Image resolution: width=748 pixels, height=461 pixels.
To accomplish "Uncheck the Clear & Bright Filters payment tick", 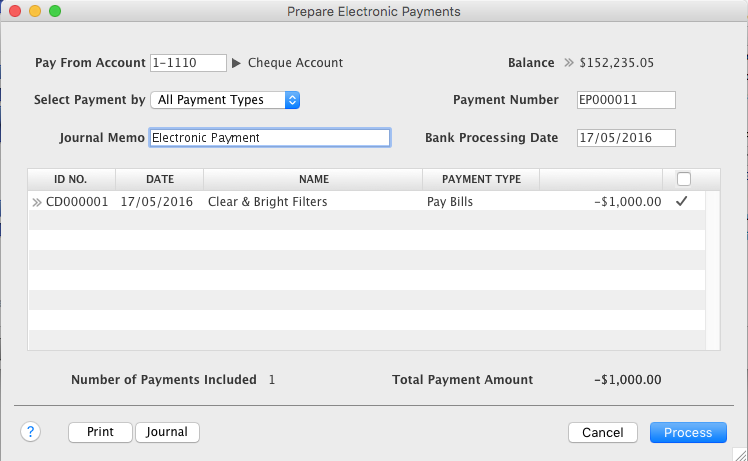I will [x=682, y=201].
